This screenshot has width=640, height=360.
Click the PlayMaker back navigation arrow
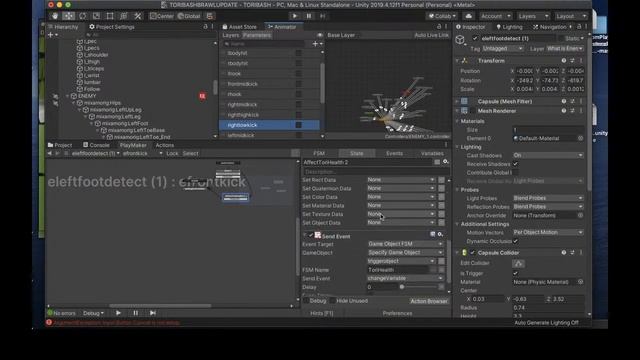click(x=49, y=153)
